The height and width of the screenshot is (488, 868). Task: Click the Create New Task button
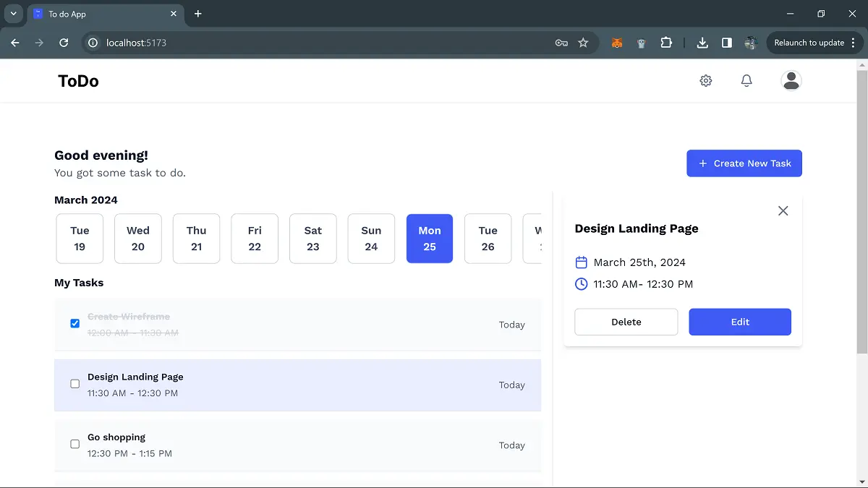pyautogui.click(x=744, y=163)
